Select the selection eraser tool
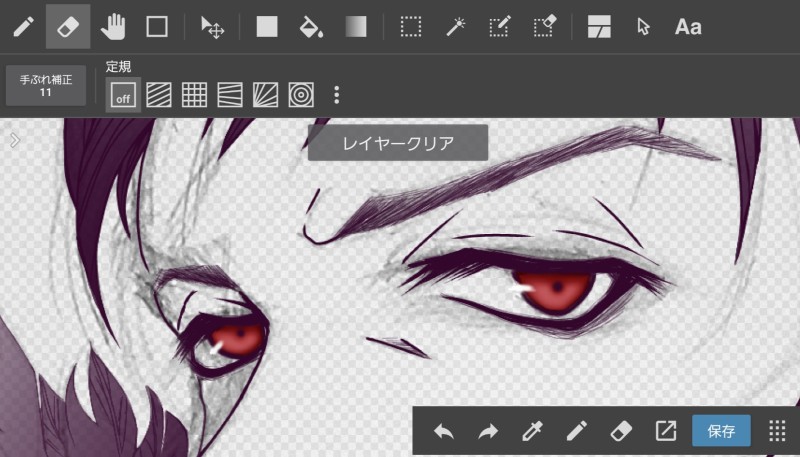Image resolution: width=800 pixels, height=457 pixels. click(x=544, y=27)
